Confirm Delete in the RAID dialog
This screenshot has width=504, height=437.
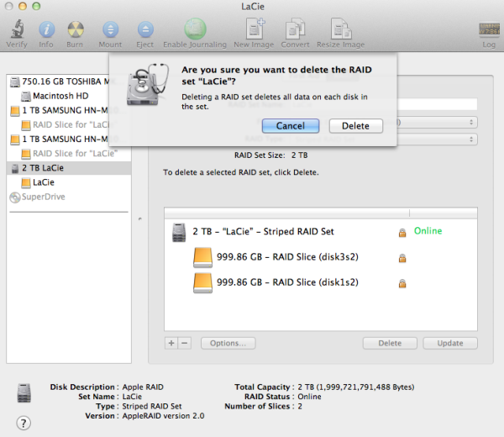(356, 126)
